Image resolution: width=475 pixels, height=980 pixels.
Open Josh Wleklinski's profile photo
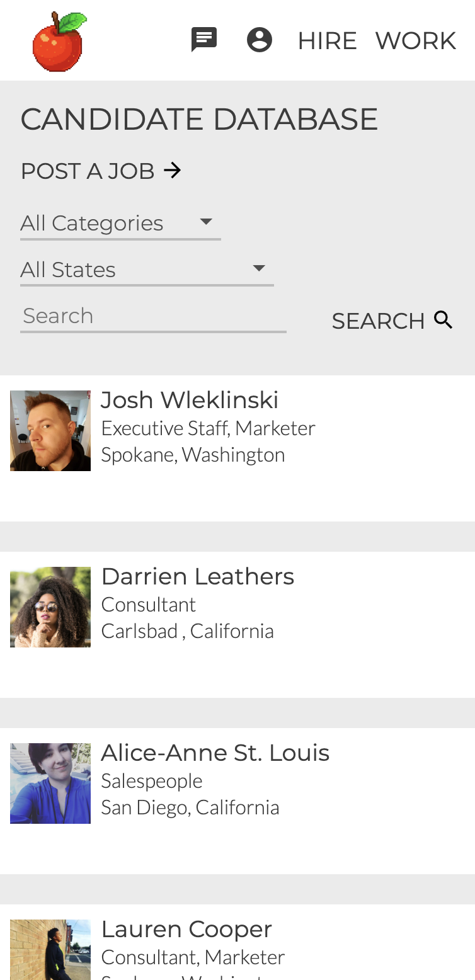(50, 431)
